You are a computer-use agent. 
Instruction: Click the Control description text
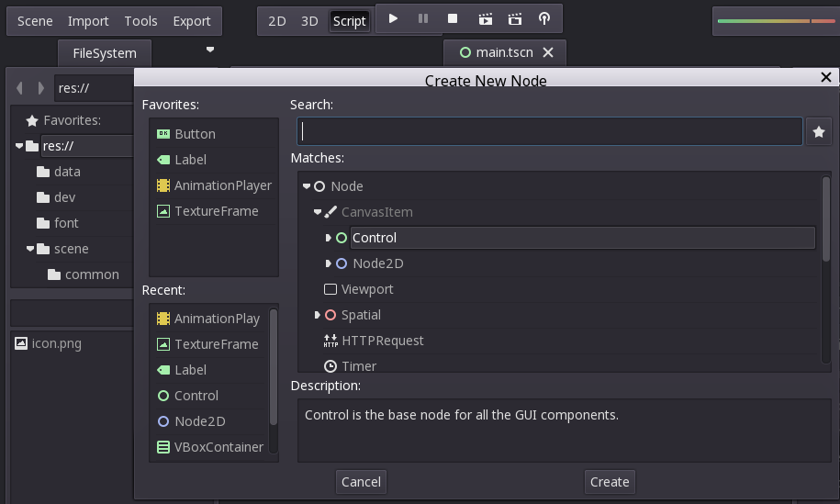pos(461,415)
